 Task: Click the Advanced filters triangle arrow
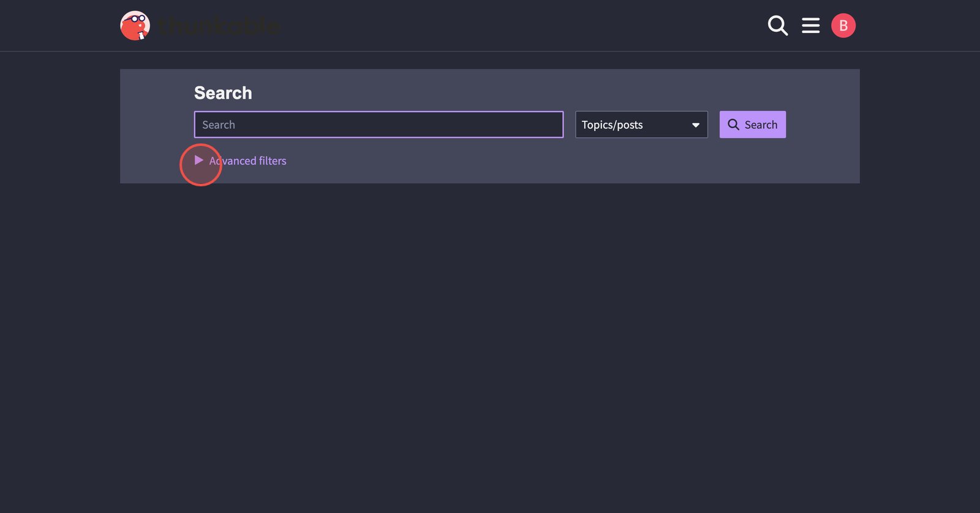[x=199, y=161]
